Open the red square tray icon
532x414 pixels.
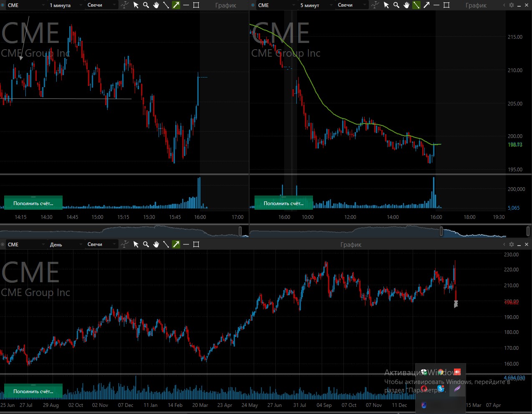[457, 372]
